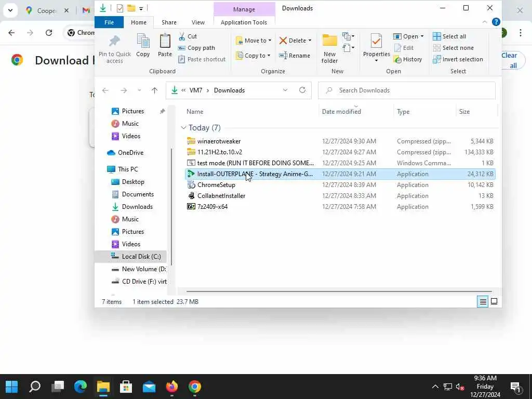Click the Rename ribbon button

pyautogui.click(x=295, y=55)
